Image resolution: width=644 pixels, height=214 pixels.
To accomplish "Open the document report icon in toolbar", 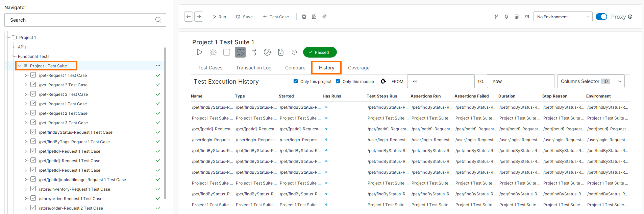I will (x=304, y=17).
